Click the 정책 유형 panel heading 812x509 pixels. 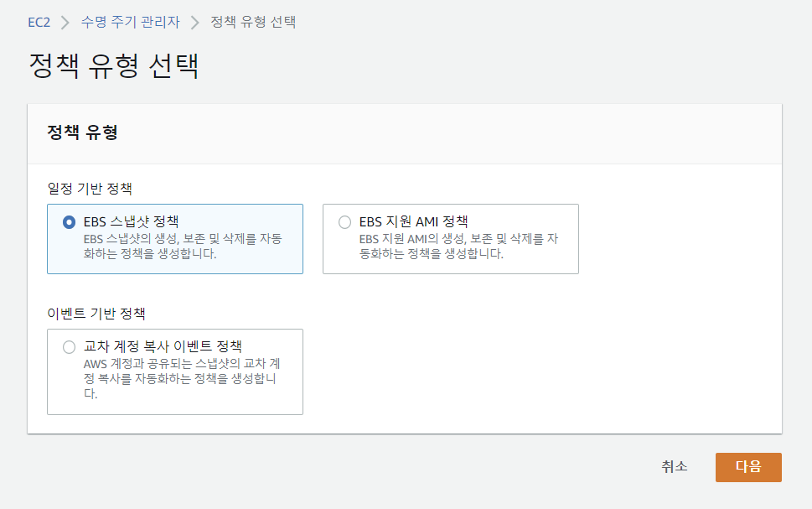[x=82, y=132]
